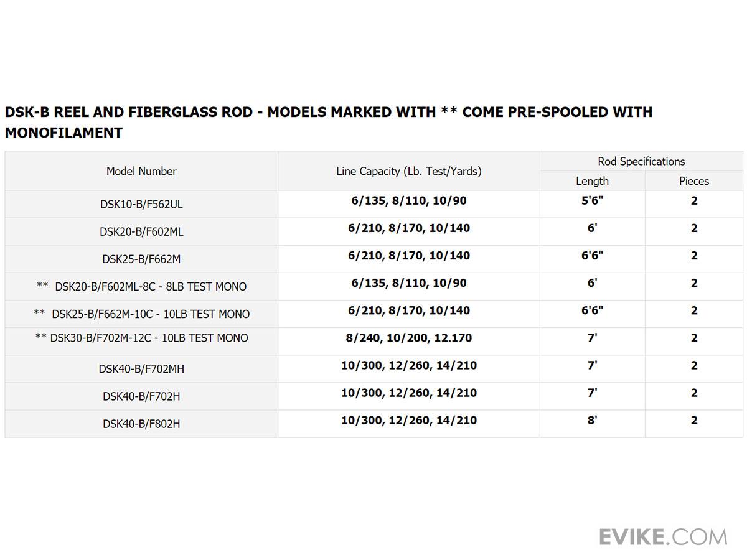The height and width of the screenshot is (560, 747).
Task: Click the Pieces column subheader
Action: [694, 181]
